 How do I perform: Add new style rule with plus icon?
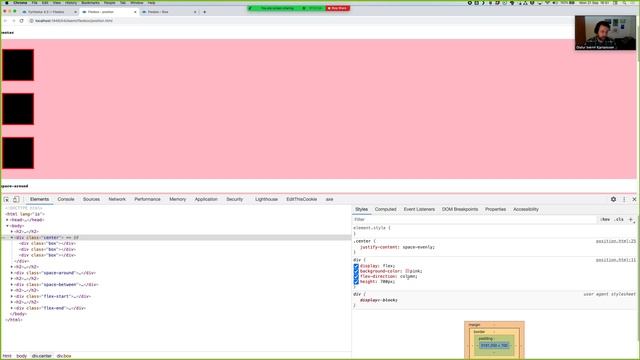[631, 220]
